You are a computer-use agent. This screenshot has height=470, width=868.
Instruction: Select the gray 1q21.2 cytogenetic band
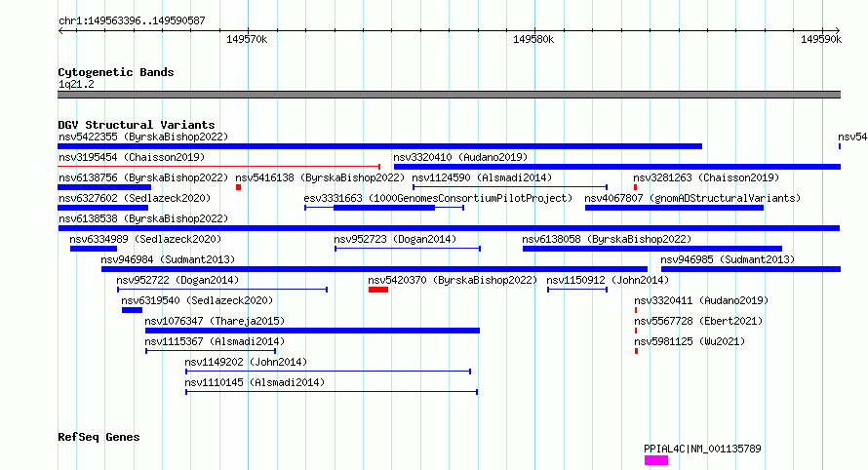tap(449, 95)
